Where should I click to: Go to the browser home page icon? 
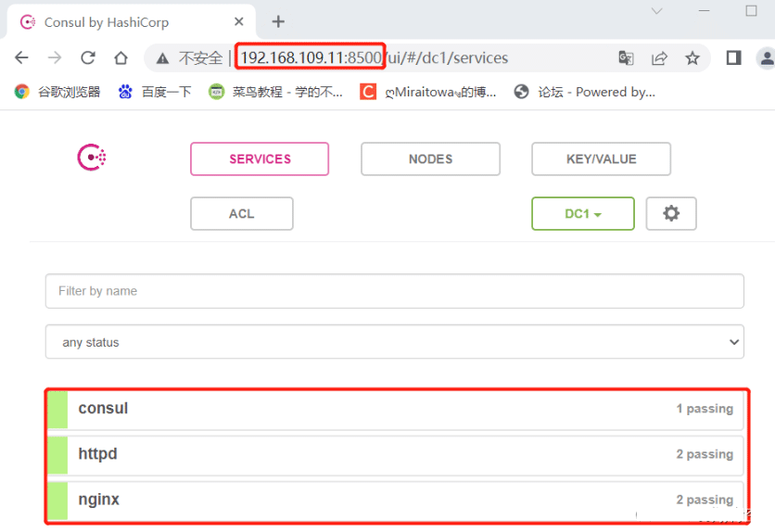tap(121, 57)
